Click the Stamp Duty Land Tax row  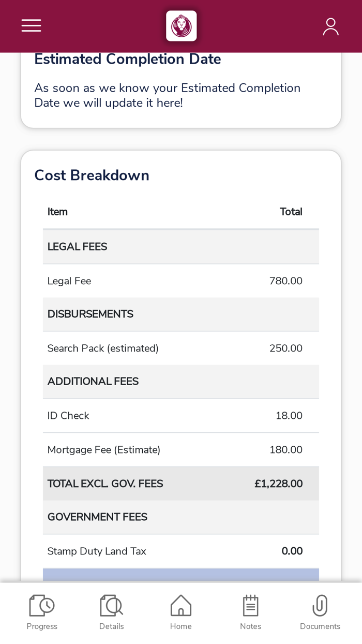pyautogui.click(x=181, y=551)
